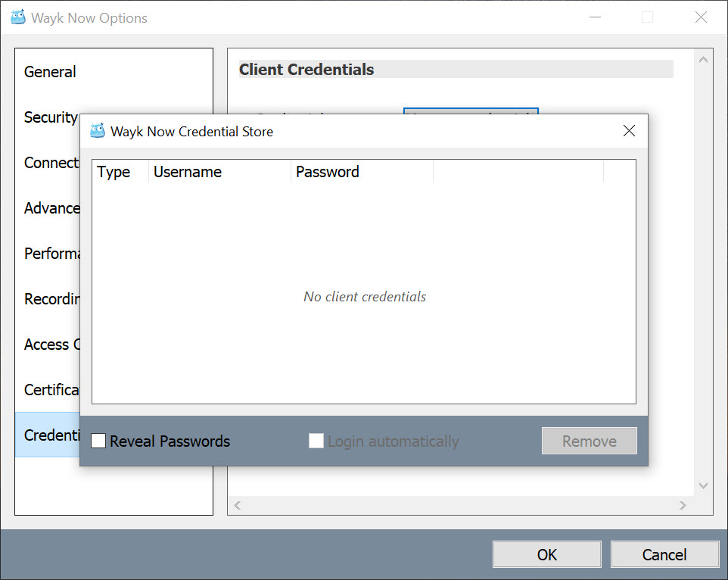The height and width of the screenshot is (580, 728).
Task: Sort the credential list by Username column
Action: (x=219, y=172)
